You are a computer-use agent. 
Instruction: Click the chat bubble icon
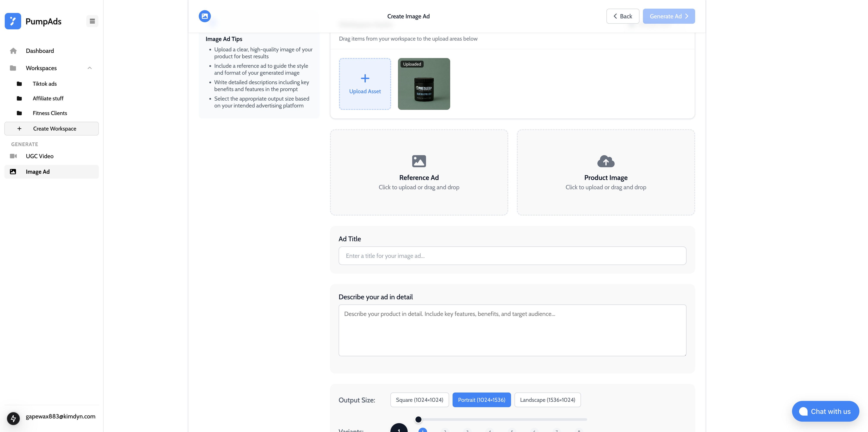(803, 412)
